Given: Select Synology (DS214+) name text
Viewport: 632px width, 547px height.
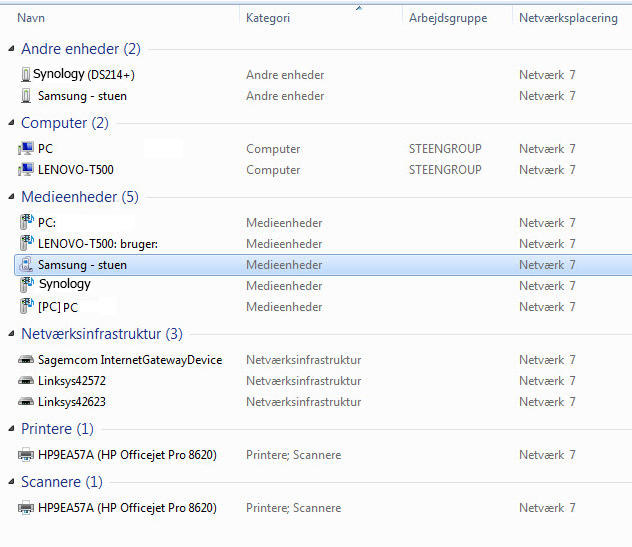Looking at the screenshot, I should coord(84,74).
